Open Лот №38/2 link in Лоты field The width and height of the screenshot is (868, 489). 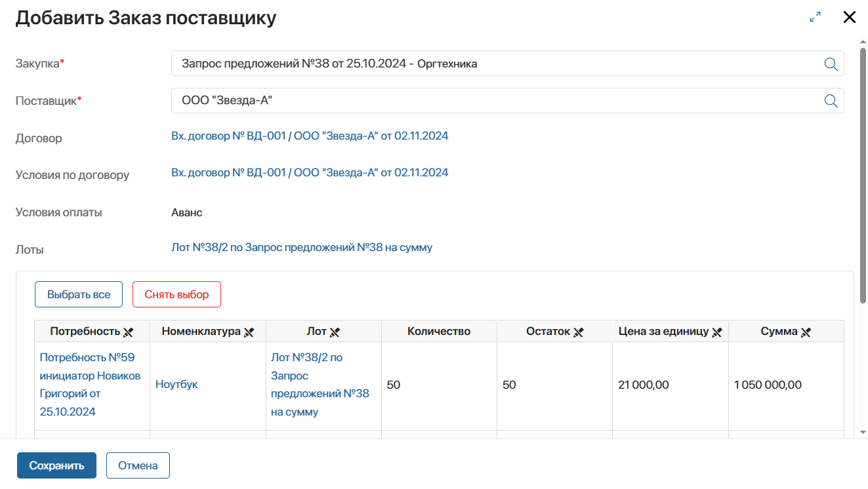pos(302,247)
